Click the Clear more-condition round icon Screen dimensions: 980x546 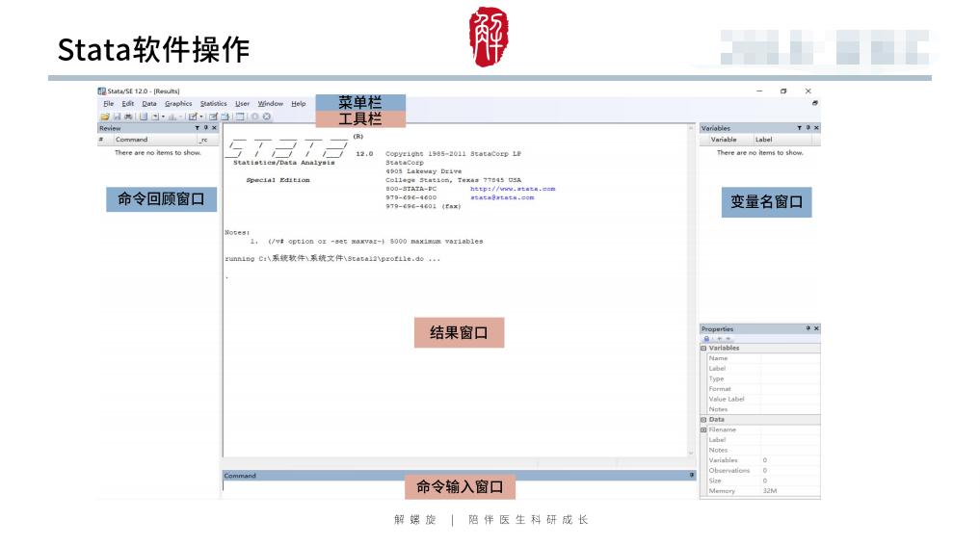(x=255, y=117)
